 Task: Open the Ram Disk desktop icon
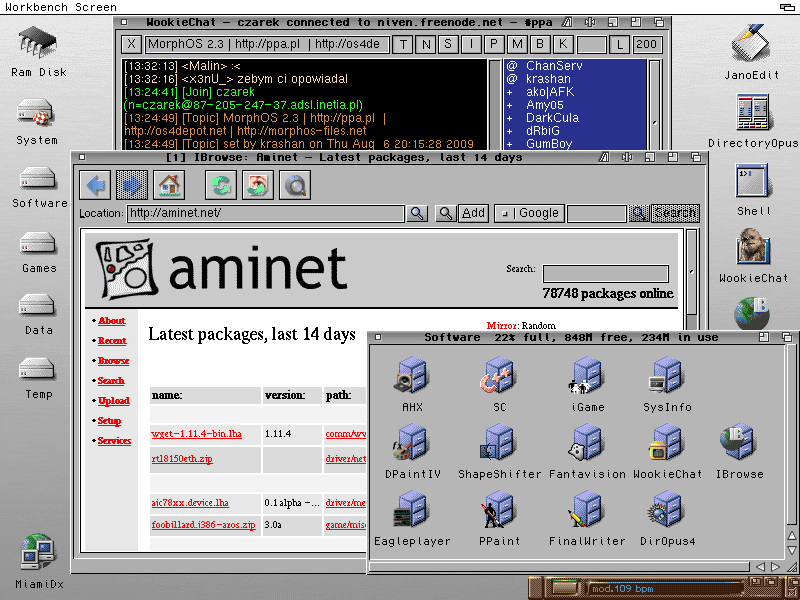[x=38, y=44]
